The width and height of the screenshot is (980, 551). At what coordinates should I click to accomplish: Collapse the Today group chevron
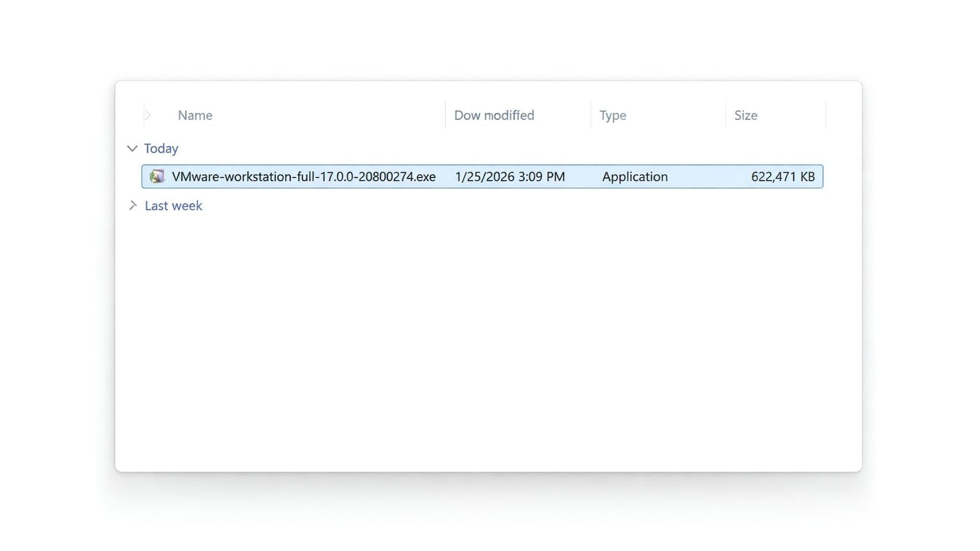(x=132, y=149)
